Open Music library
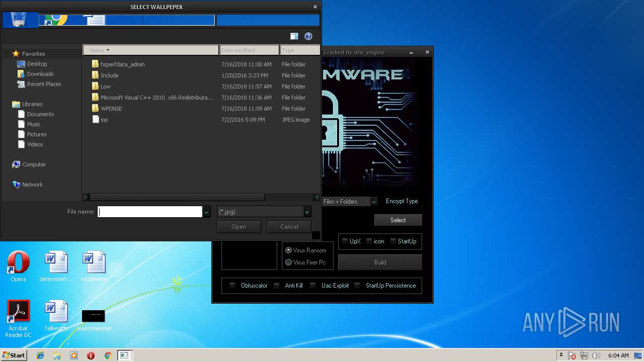644x362 pixels. (x=29, y=124)
